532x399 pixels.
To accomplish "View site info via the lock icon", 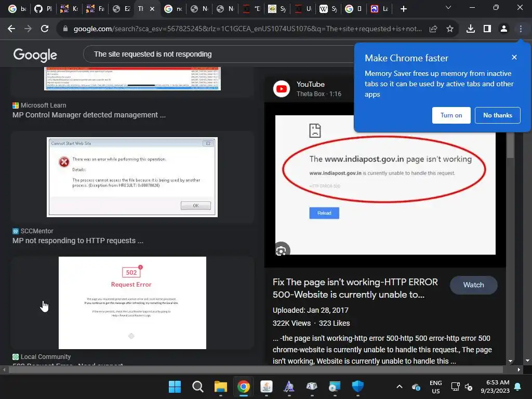I will pyautogui.click(x=65, y=29).
